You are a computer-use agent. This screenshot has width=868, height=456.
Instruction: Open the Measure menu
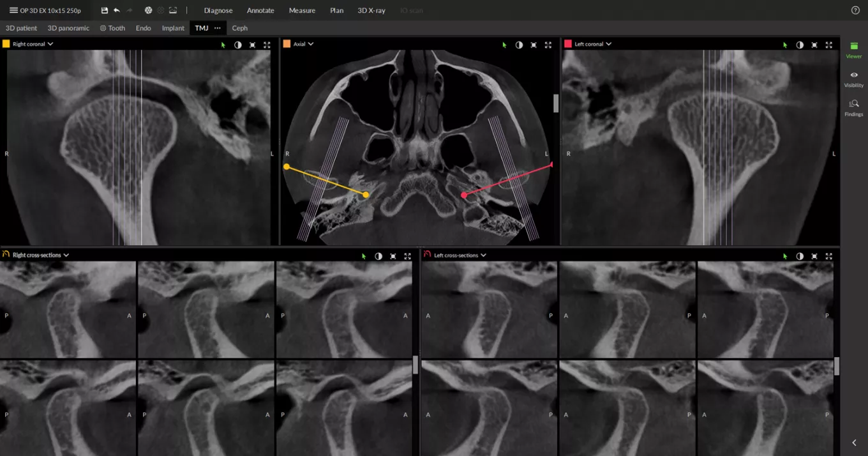tap(302, 10)
